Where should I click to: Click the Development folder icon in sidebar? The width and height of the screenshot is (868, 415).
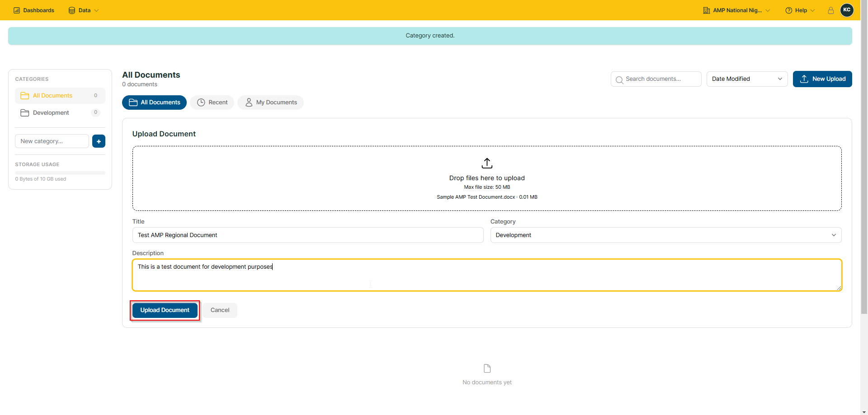25,113
